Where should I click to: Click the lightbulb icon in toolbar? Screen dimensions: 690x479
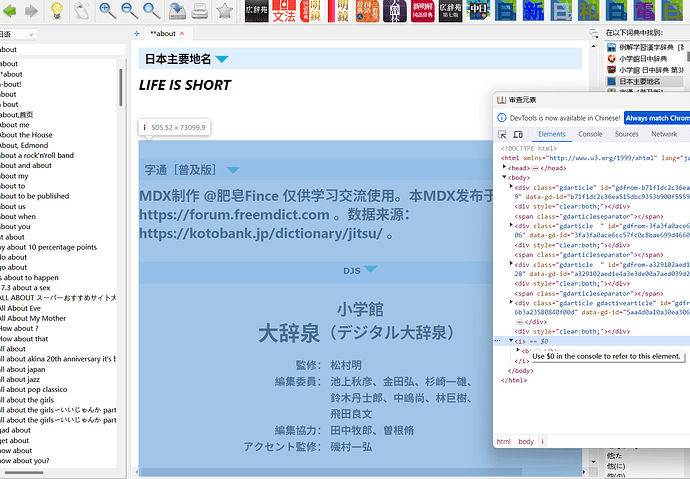point(57,11)
